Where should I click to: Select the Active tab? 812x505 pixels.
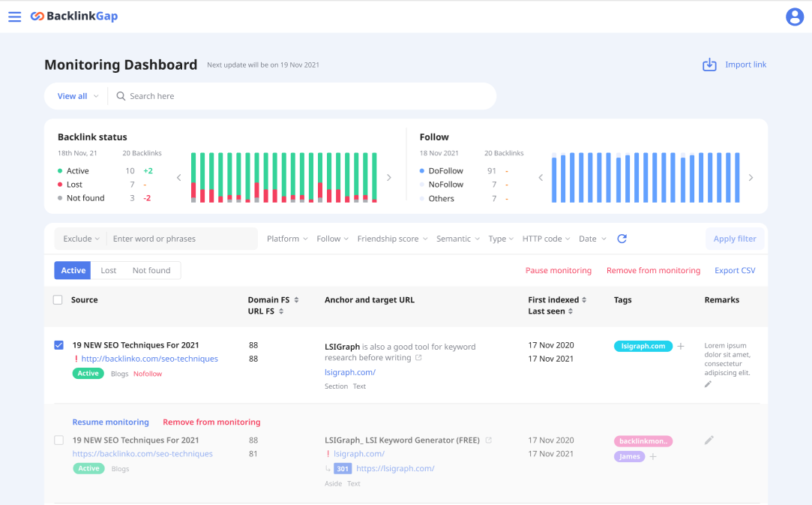point(73,270)
